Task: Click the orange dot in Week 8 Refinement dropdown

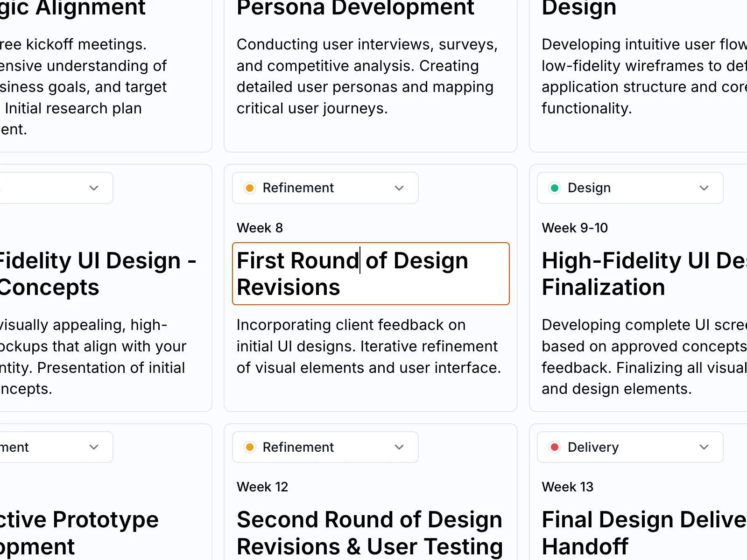Action: click(250, 188)
